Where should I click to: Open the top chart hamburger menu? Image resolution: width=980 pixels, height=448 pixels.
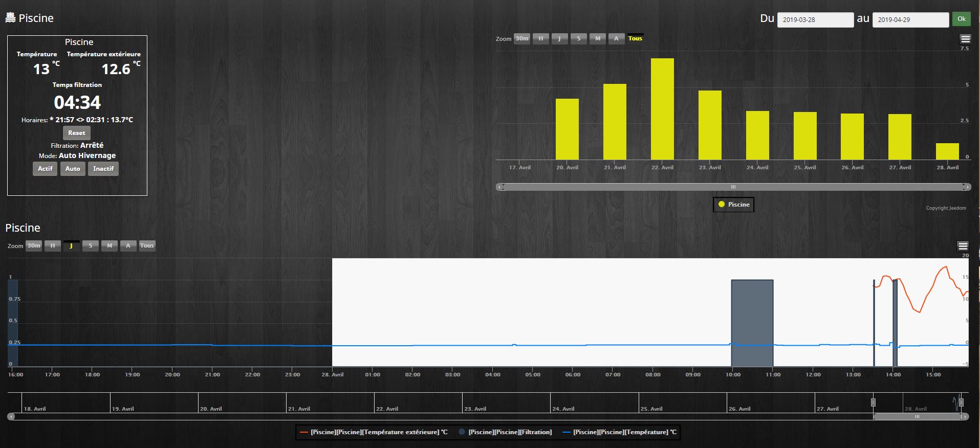pos(965,39)
